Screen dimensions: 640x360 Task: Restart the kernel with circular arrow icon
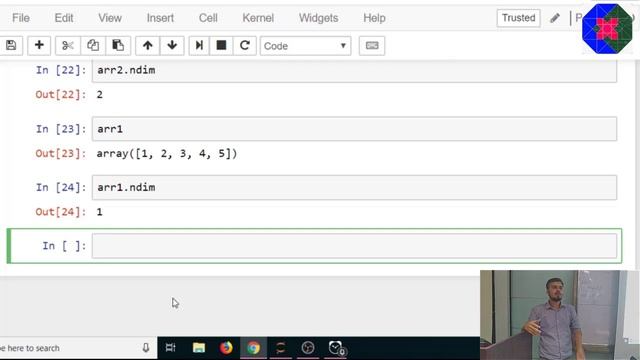tap(244, 45)
